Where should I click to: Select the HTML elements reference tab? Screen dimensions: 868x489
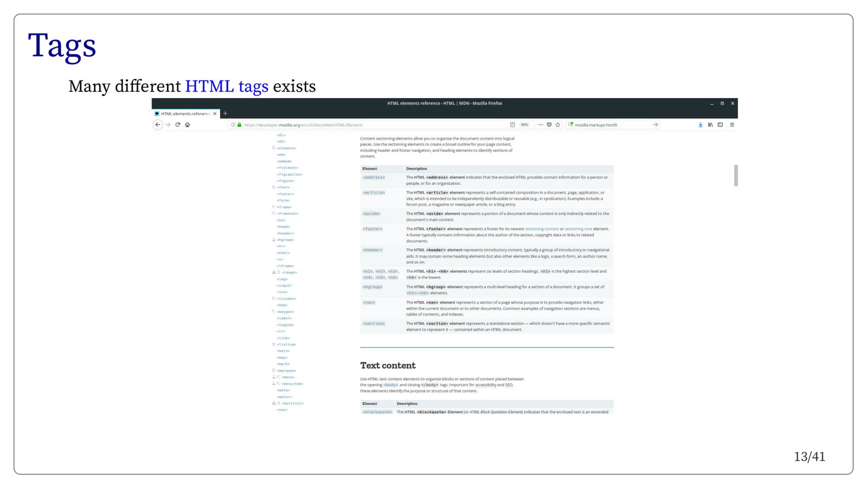point(184,114)
